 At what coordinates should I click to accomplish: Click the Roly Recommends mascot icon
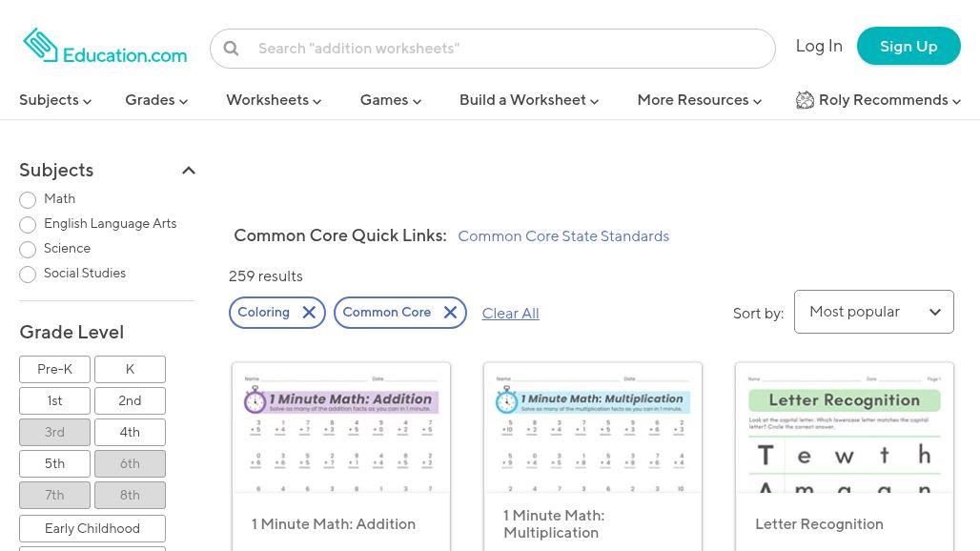[806, 100]
